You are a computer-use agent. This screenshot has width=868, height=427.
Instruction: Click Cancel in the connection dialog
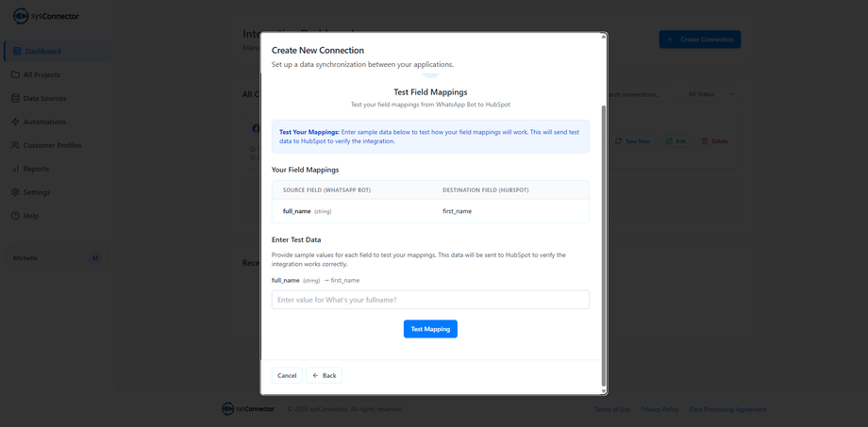[x=287, y=375]
